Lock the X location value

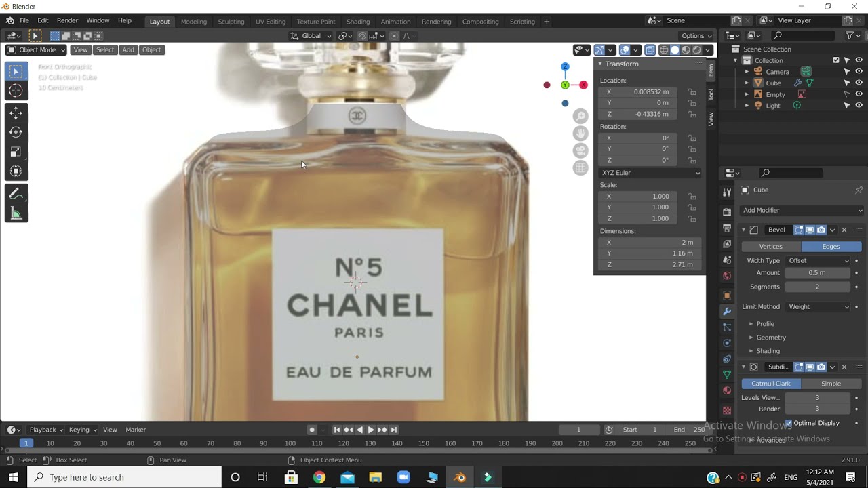pos(692,92)
